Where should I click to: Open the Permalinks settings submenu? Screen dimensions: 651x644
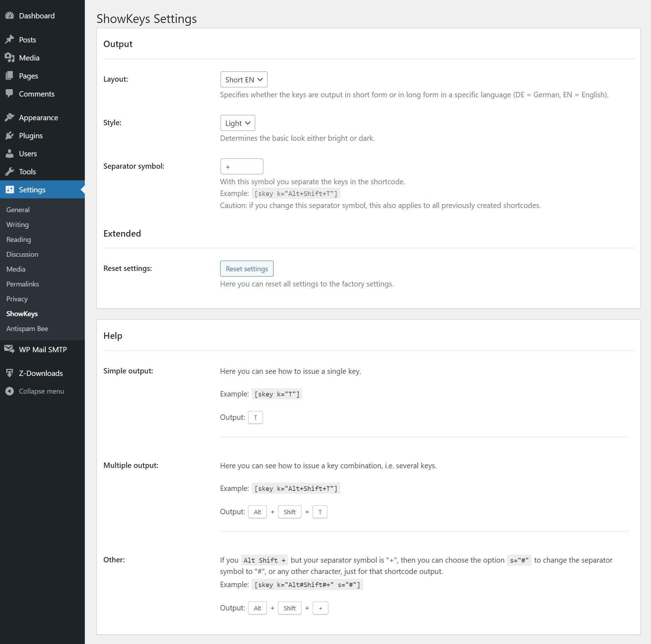[23, 284]
